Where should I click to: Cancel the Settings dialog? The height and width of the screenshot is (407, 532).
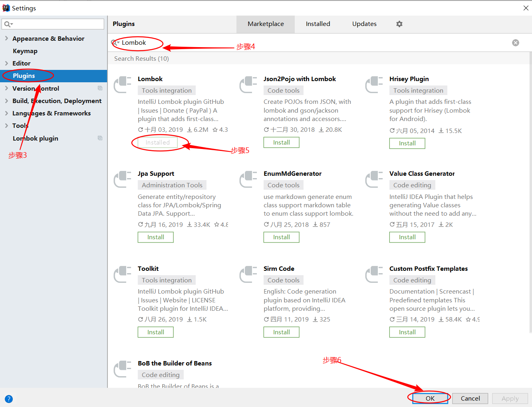[470, 398]
